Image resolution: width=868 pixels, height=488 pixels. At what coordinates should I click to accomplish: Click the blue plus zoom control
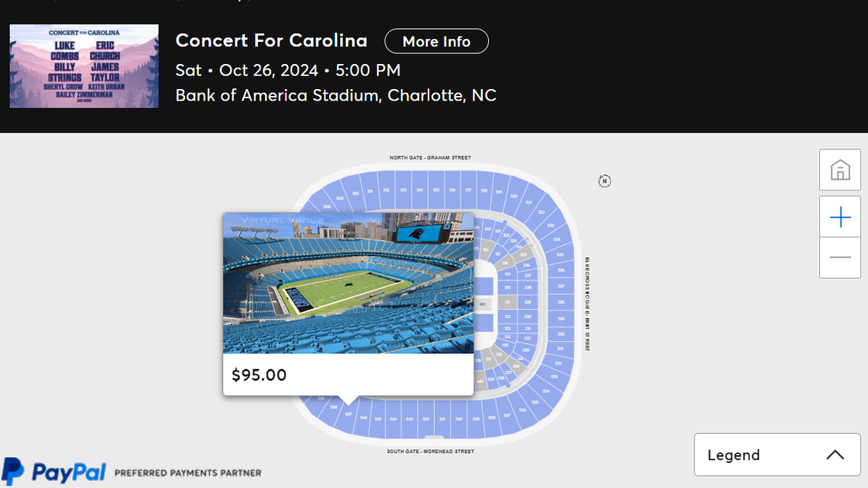[x=840, y=216]
